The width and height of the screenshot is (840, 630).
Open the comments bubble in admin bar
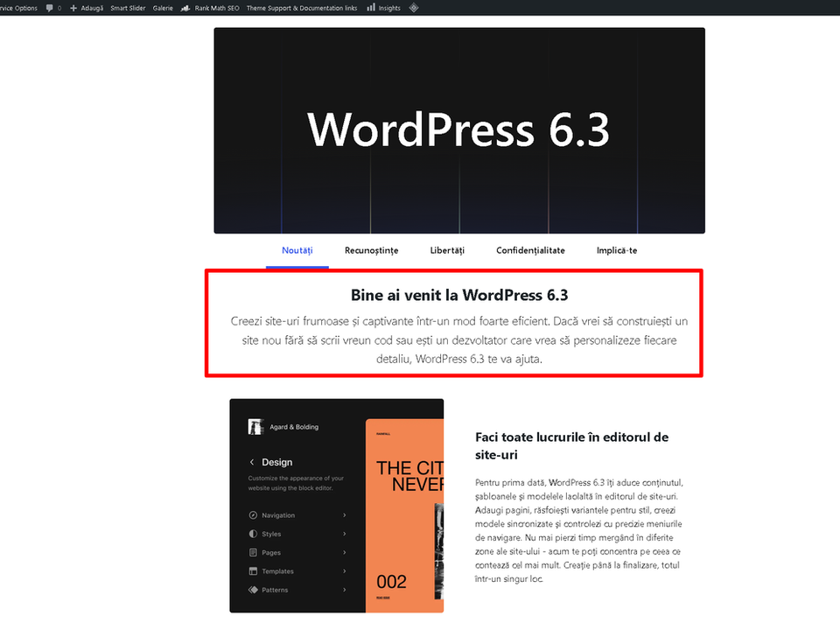click(50, 8)
